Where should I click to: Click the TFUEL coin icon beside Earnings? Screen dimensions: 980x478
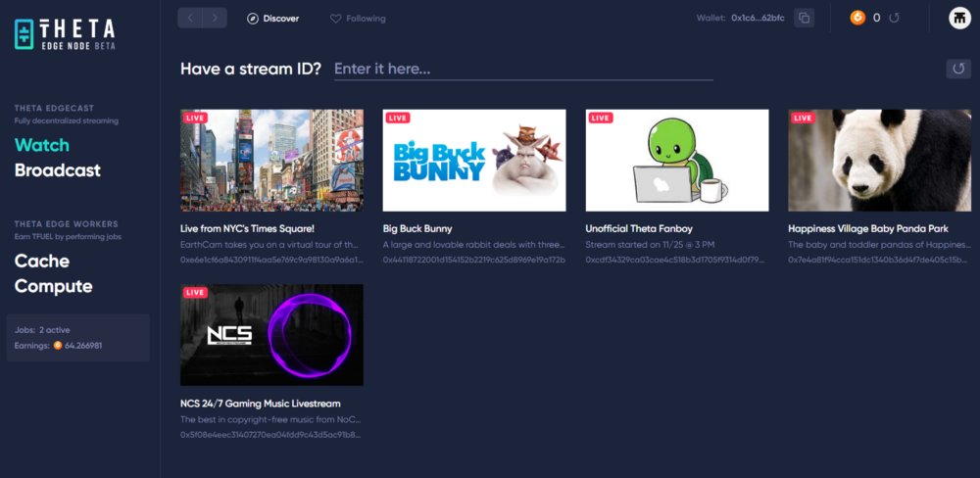[58, 346]
